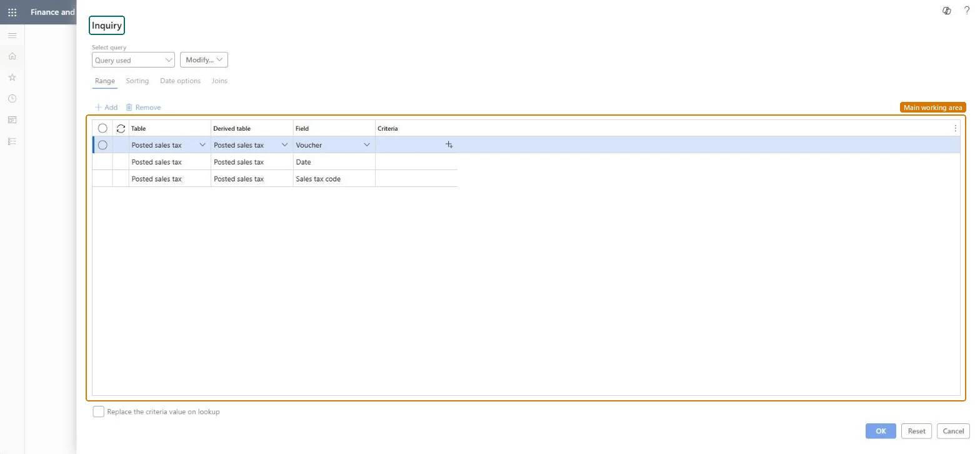Click the grid refresh icon header

pyautogui.click(x=121, y=128)
